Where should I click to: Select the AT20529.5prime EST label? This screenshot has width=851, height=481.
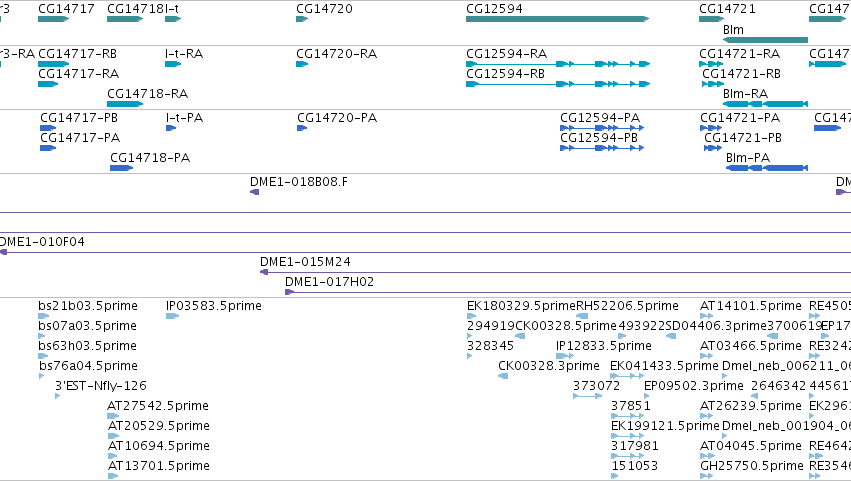159,426
